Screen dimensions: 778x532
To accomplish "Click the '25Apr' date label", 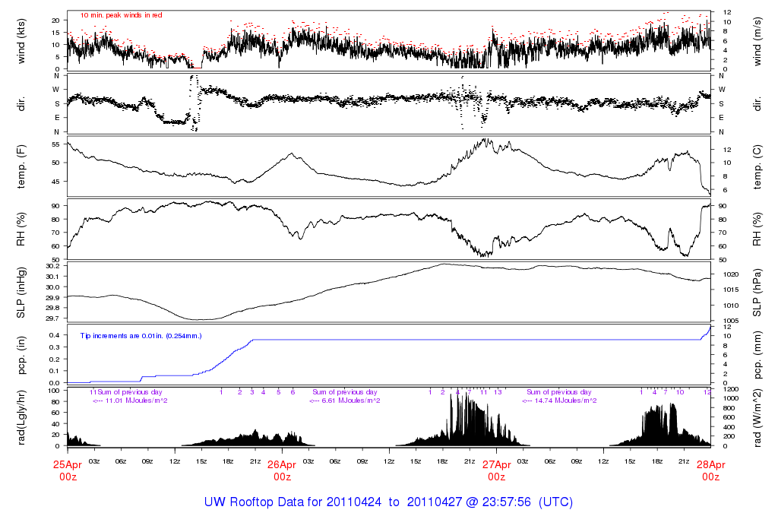I will (68, 465).
